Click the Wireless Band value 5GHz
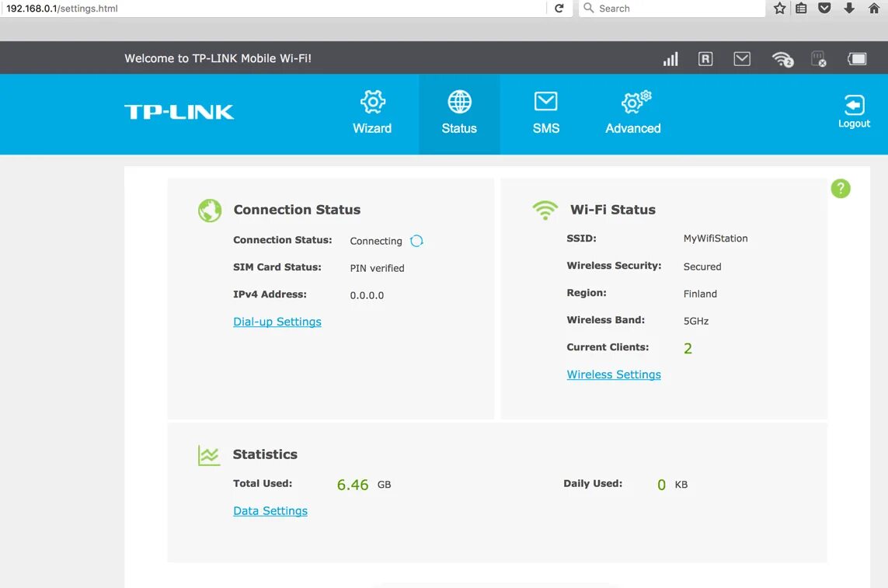The height and width of the screenshot is (588, 888). tap(696, 321)
